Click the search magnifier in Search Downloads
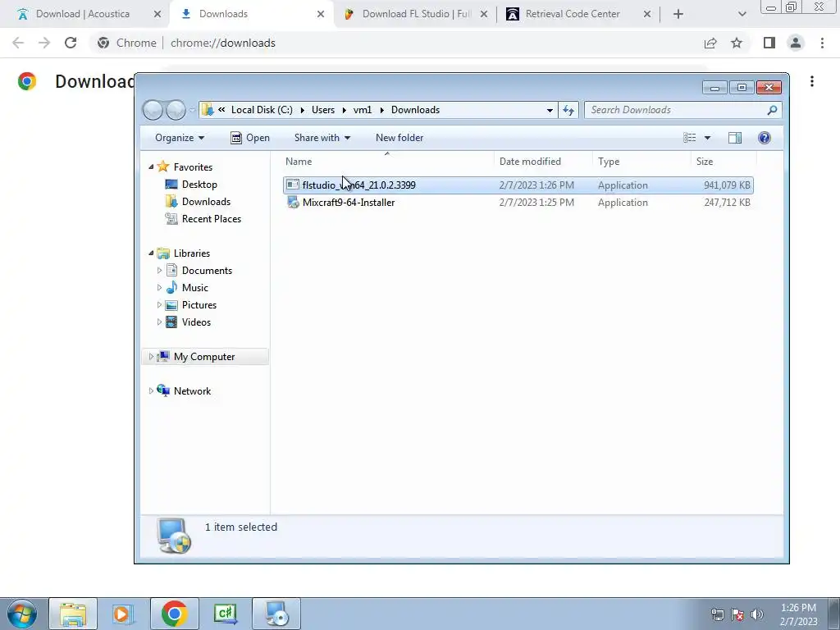The height and width of the screenshot is (630, 840). click(772, 110)
